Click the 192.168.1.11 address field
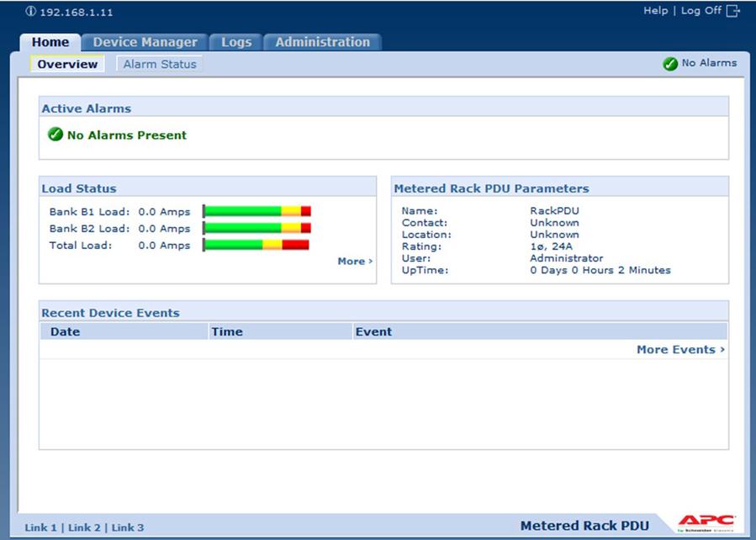This screenshot has height=540, width=756. point(77,13)
